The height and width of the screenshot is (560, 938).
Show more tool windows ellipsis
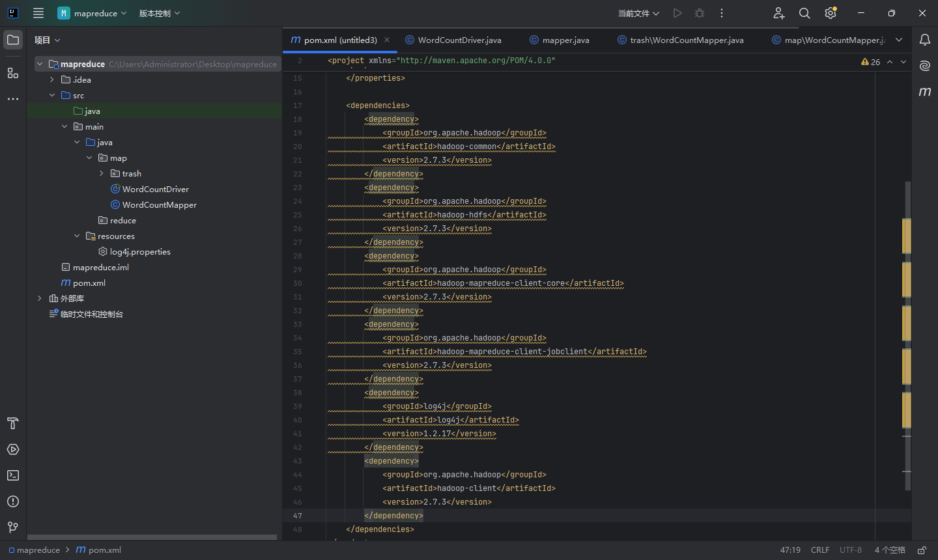pos(13,99)
